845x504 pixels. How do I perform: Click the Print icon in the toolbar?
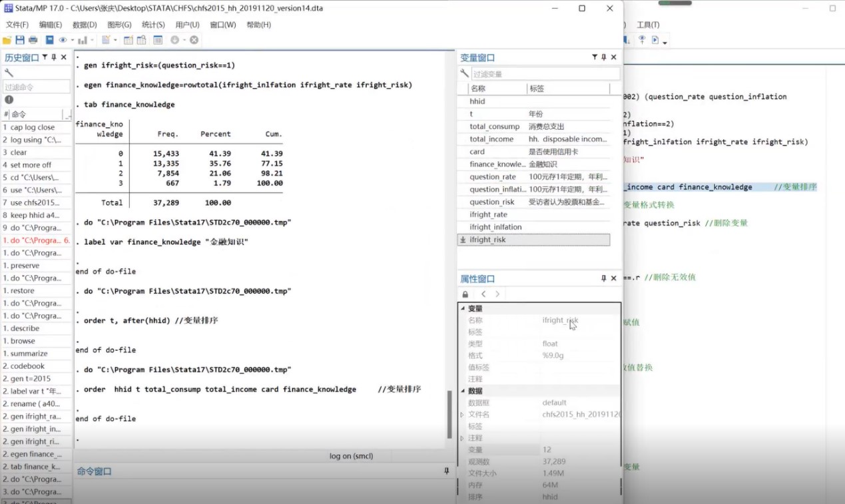33,40
